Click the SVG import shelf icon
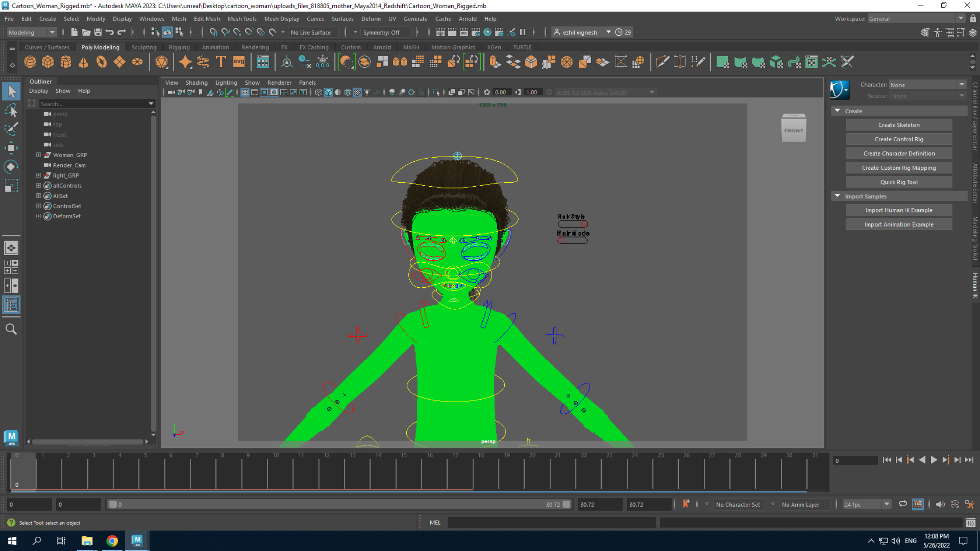The height and width of the screenshot is (551, 980). coord(239,62)
